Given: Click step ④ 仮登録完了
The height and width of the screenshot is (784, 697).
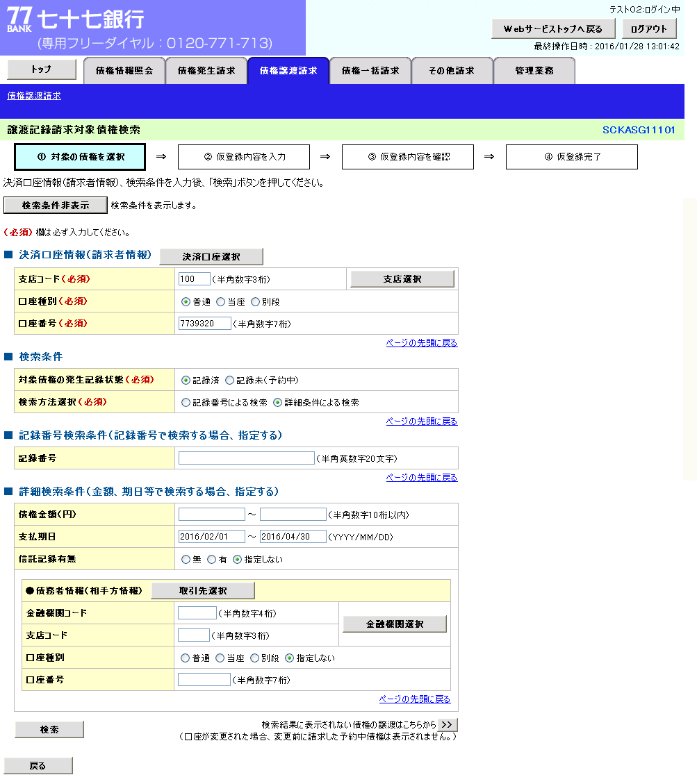Looking at the screenshot, I should (x=572, y=157).
